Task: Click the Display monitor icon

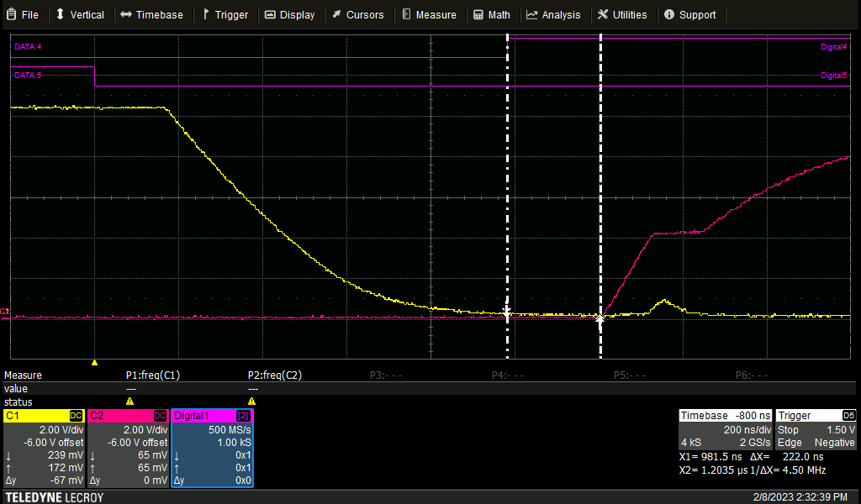Action: pos(270,15)
